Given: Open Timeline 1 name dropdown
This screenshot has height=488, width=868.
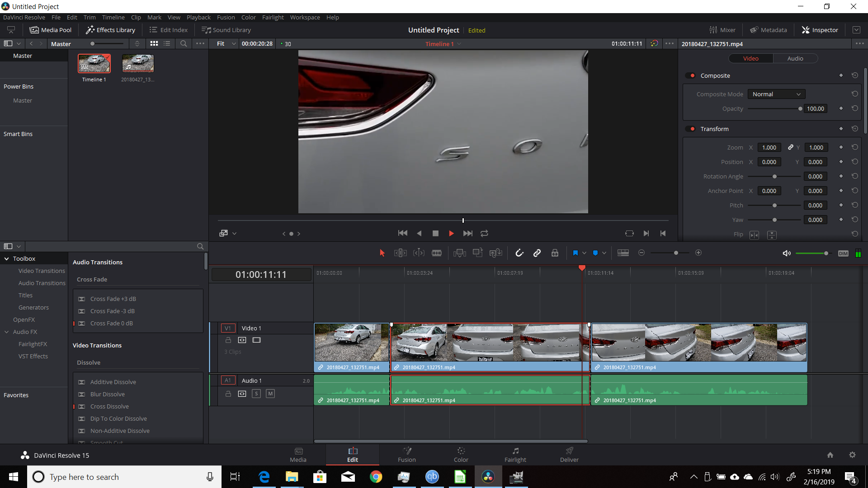Looking at the screenshot, I should [x=459, y=44].
